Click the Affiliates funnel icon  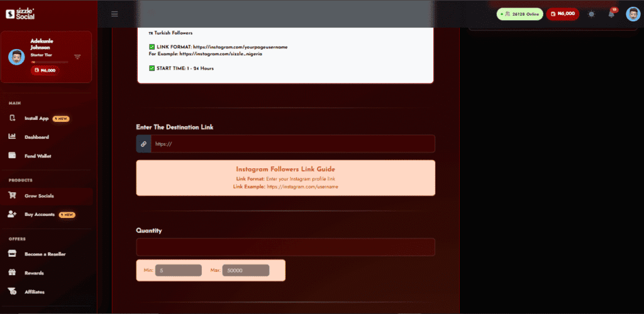tap(13, 291)
